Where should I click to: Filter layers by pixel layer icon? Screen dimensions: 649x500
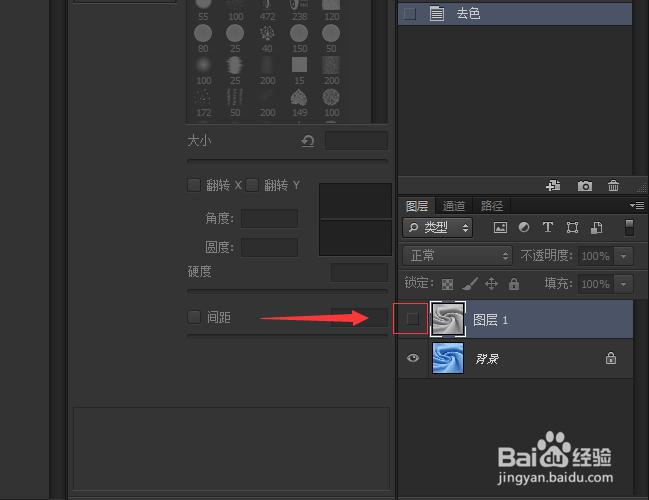(500, 227)
